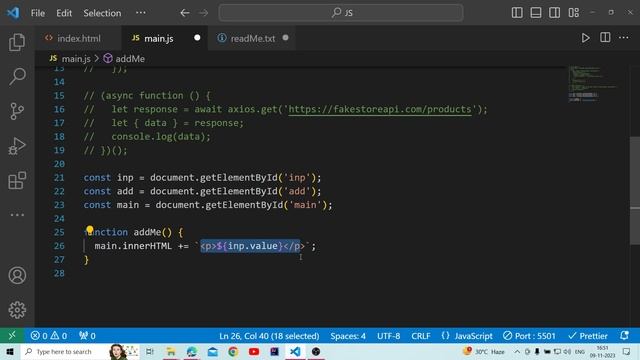
Task: Open YouTube from taskbar
Action: pyautogui.click(x=254, y=351)
